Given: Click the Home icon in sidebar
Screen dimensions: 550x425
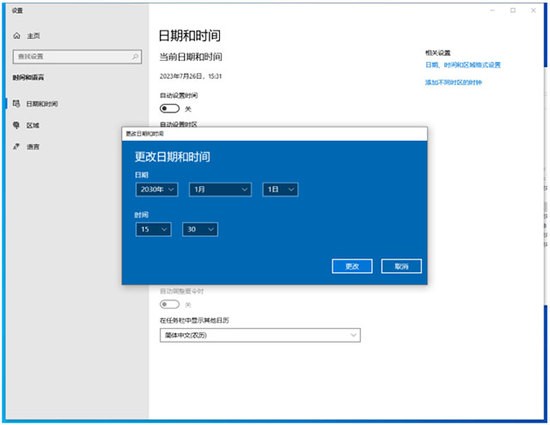Looking at the screenshot, I should click(x=16, y=36).
